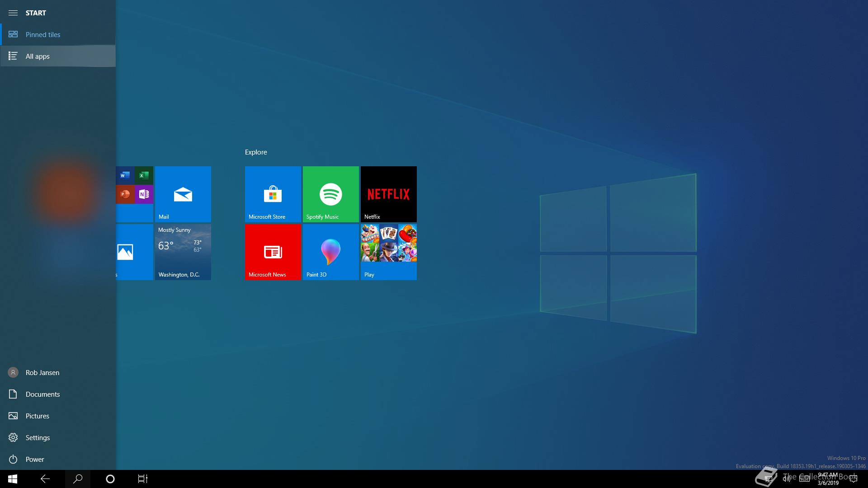The width and height of the screenshot is (868, 488).
Task: Switch to All apps list
Action: (58, 56)
